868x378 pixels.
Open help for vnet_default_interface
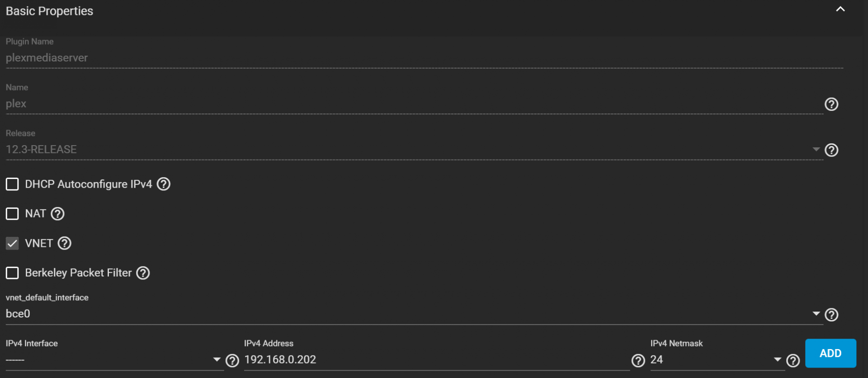[831, 315]
